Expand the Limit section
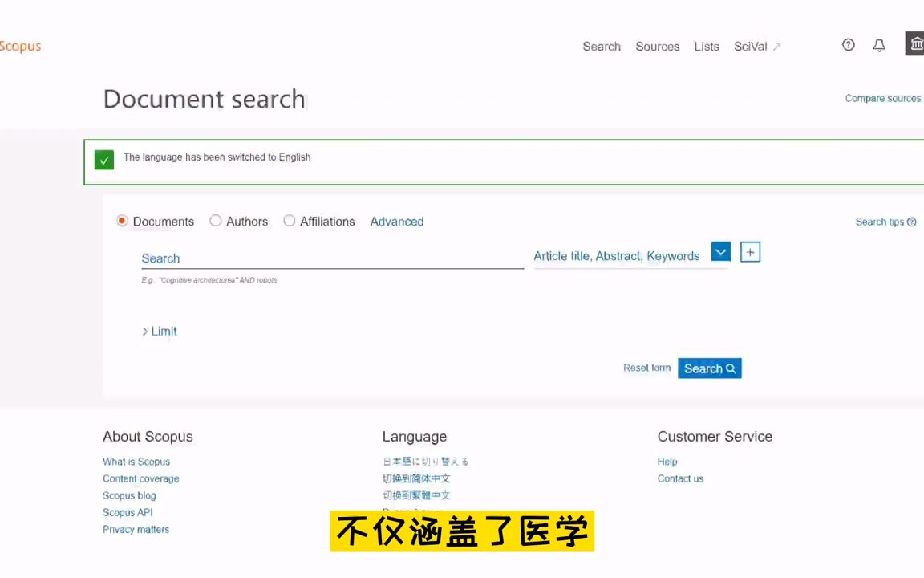Screen dimensions: 924x578 (x=159, y=332)
